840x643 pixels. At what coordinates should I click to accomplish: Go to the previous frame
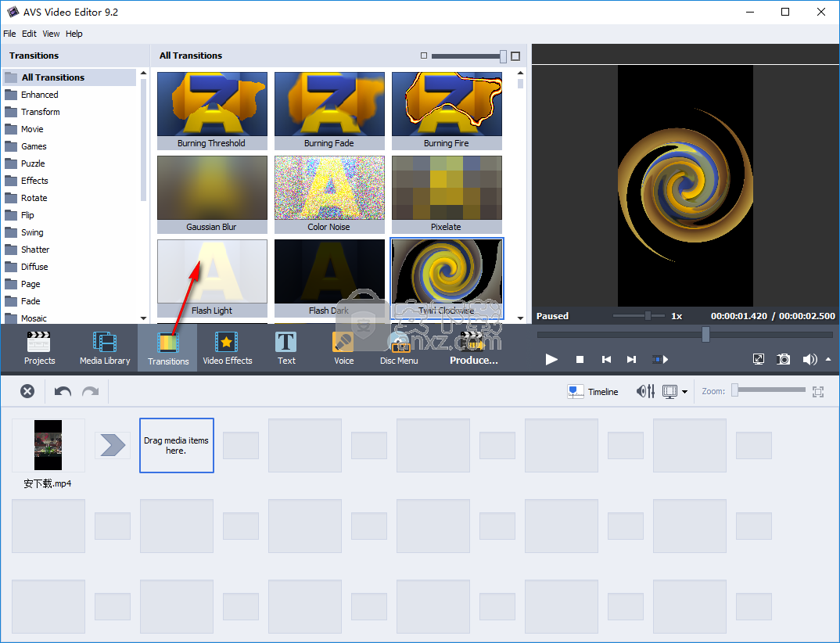(606, 360)
